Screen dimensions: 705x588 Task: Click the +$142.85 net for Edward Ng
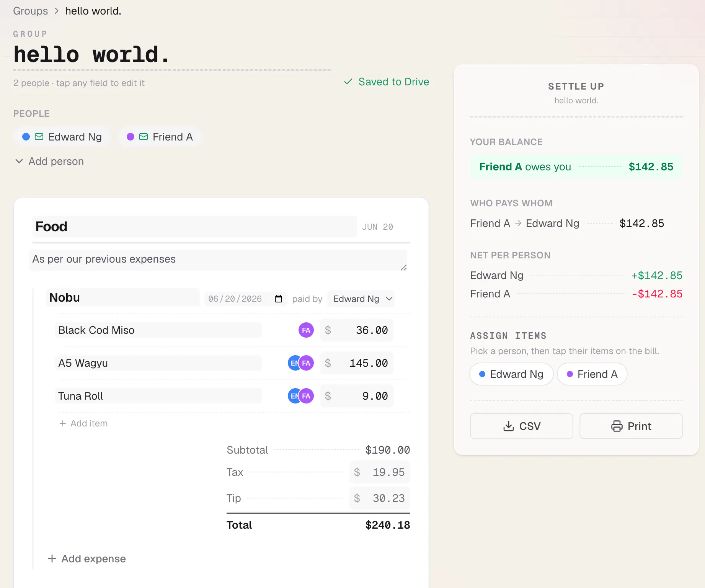click(x=657, y=275)
